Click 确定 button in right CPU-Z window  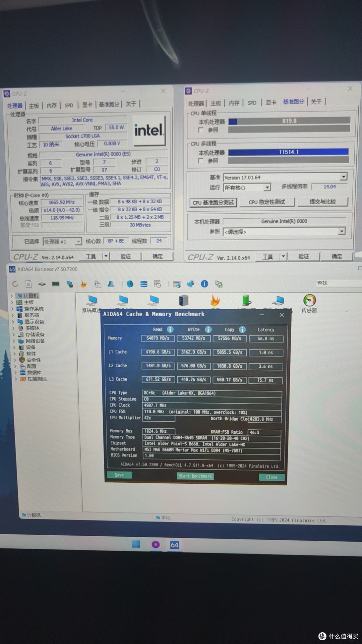pyautogui.click(x=337, y=257)
